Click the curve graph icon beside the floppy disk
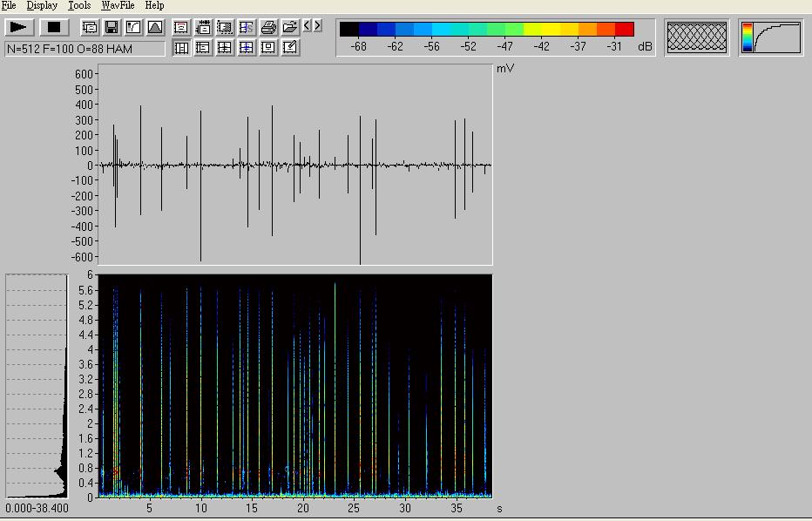 [132, 27]
